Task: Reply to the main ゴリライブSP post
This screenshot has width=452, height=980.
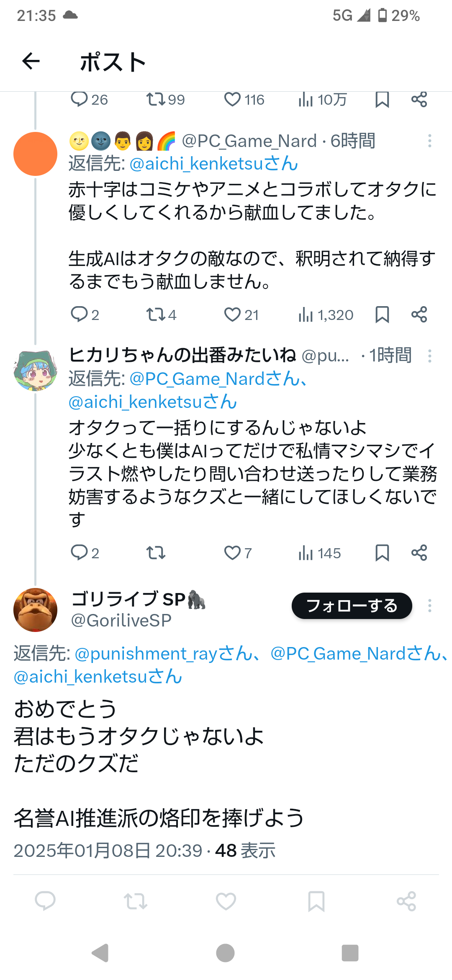Action: coord(45,901)
